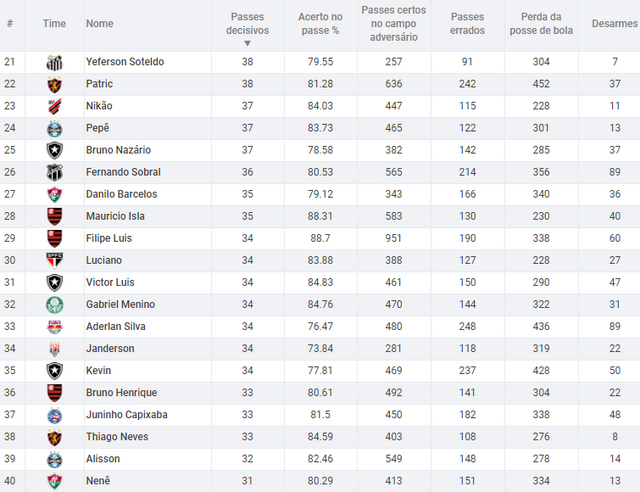Click the Red Bull Bragantino crest by Aderlan Silva
This screenshot has height=492, width=640.
click(x=54, y=327)
